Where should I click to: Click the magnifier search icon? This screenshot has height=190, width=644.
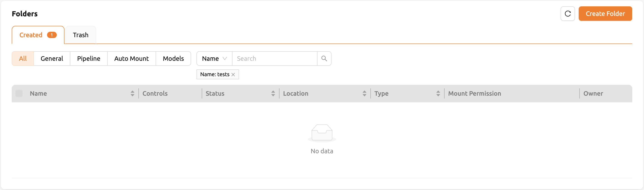point(324,58)
